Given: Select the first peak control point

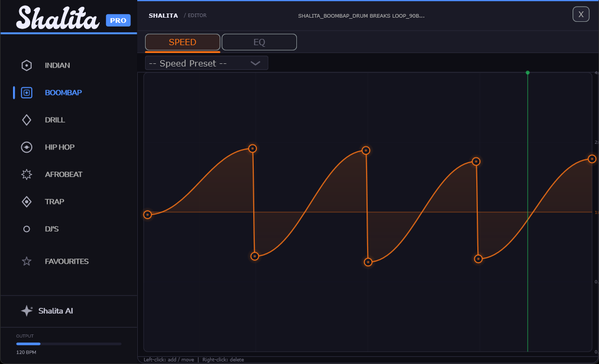Looking at the screenshot, I should (x=253, y=149).
